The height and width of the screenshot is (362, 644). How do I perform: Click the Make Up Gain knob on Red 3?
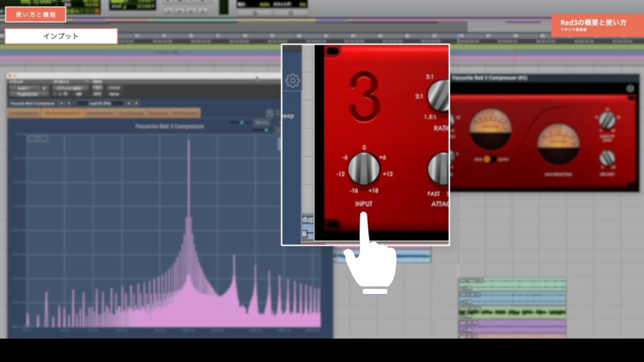click(607, 120)
